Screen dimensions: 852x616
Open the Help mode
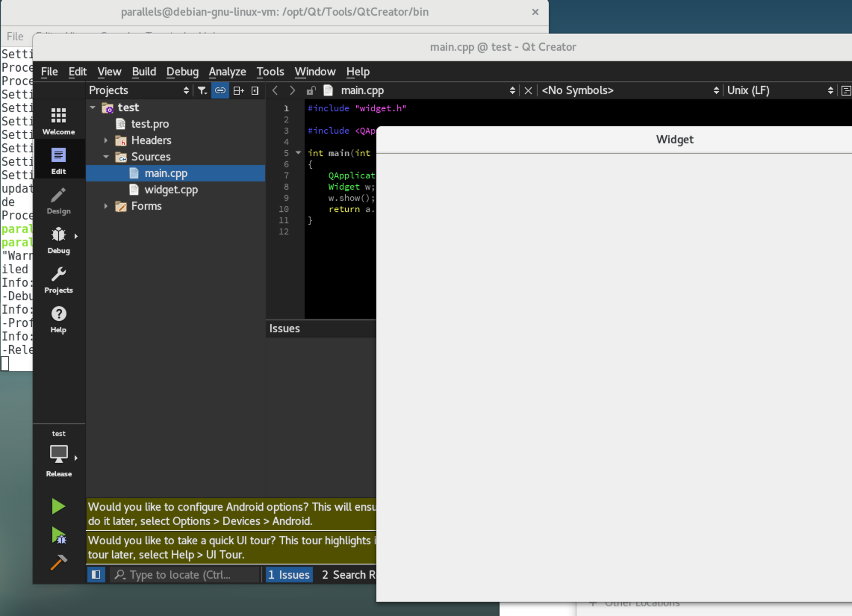coord(59,318)
